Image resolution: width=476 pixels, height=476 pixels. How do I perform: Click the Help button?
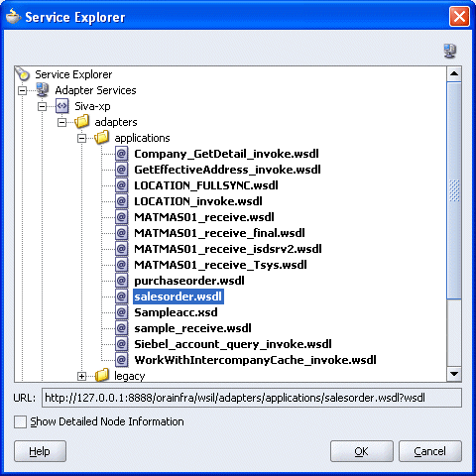(40, 451)
